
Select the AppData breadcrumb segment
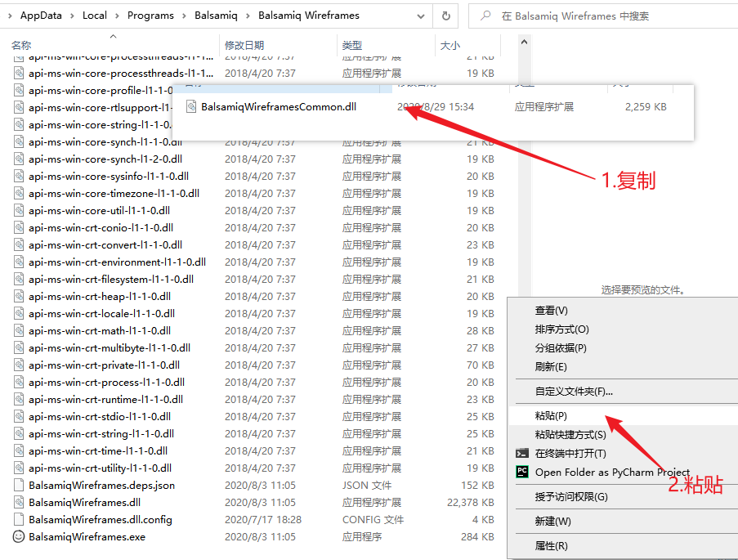click(41, 16)
